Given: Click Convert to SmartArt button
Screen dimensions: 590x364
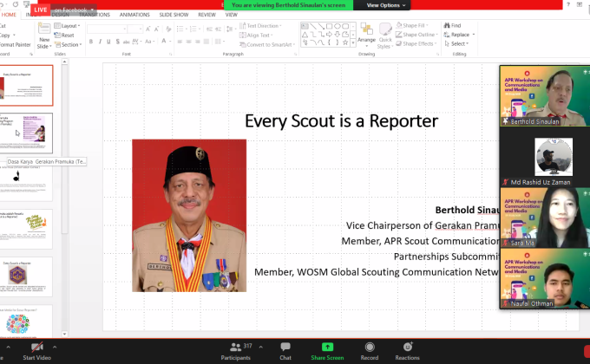Looking at the screenshot, I should click(268, 43).
